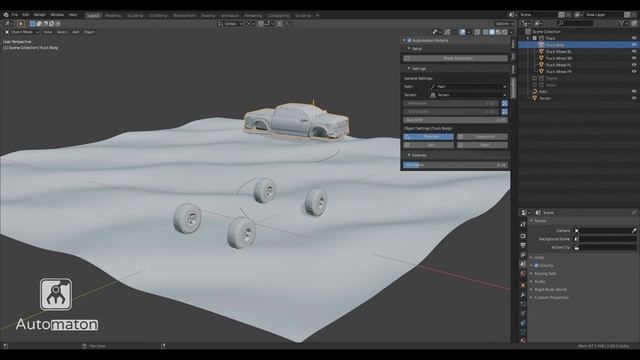Image resolution: width=640 pixels, height=360 pixels.
Task: Click the icon button beside Track Width
Action: click(x=504, y=111)
